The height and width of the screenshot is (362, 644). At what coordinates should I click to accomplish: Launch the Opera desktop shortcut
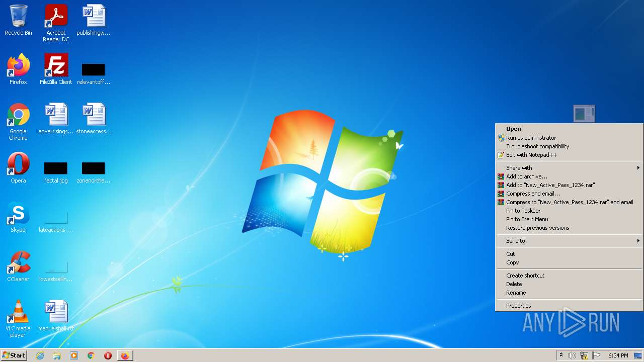click(x=18, y=168)
